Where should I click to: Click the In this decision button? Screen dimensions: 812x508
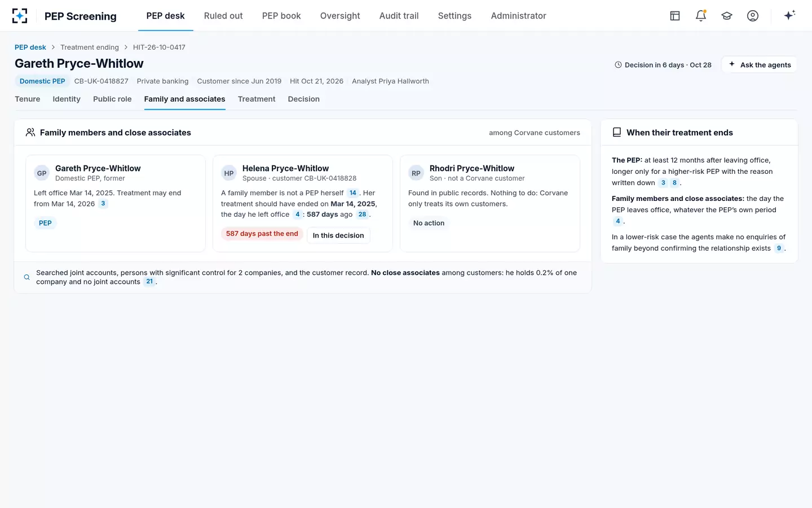(x=338, y=235)
